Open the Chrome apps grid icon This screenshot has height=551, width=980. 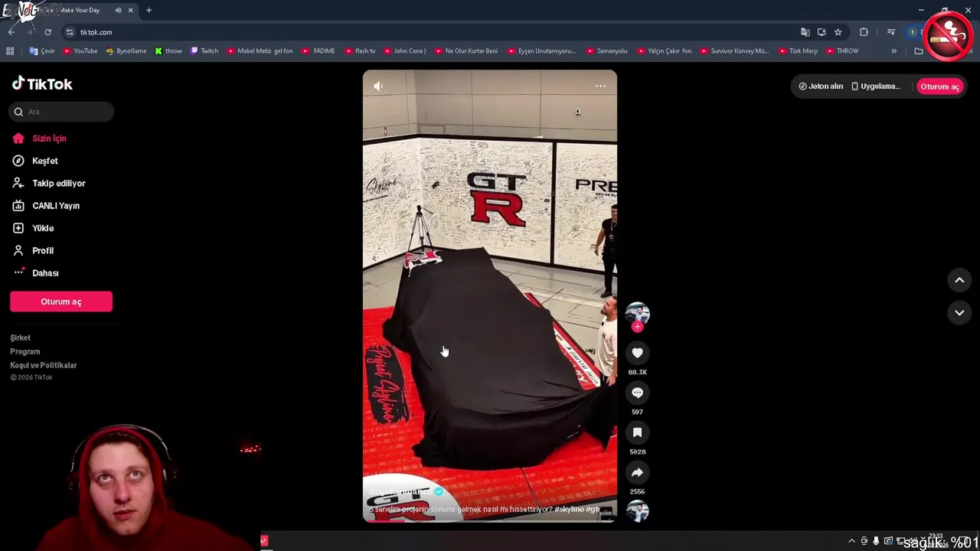coord(10,51)
